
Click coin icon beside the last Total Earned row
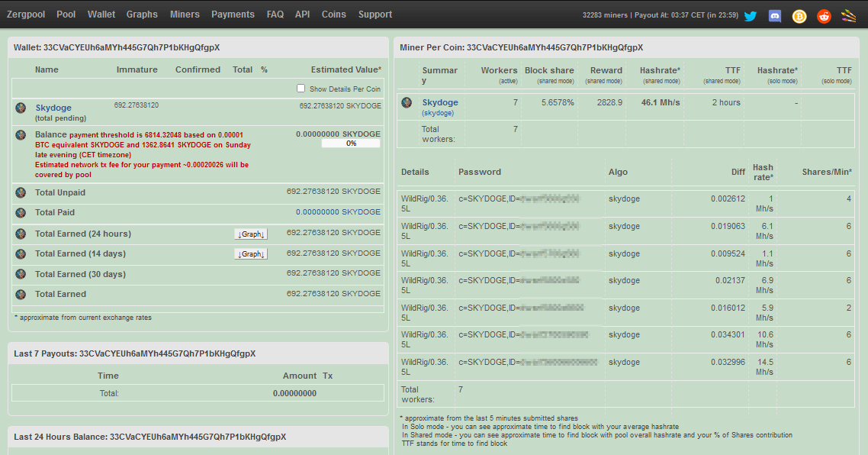(21, 294)
